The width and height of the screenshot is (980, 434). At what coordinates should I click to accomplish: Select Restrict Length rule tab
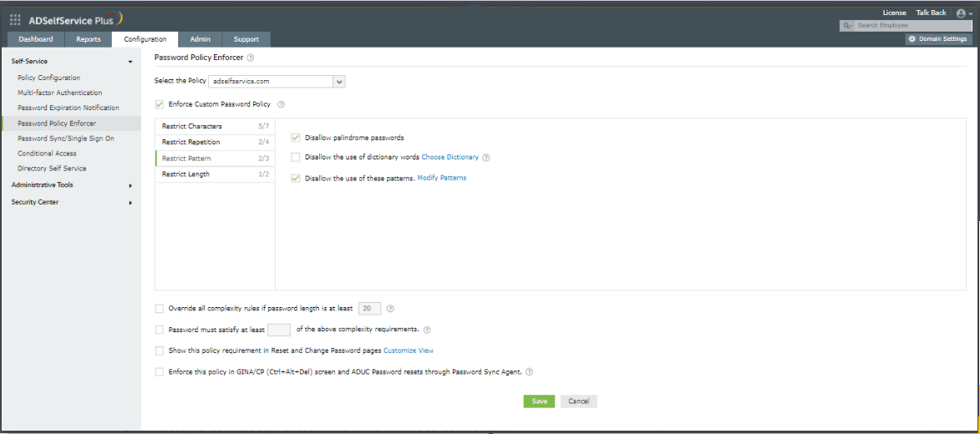[x=215, y=174]
